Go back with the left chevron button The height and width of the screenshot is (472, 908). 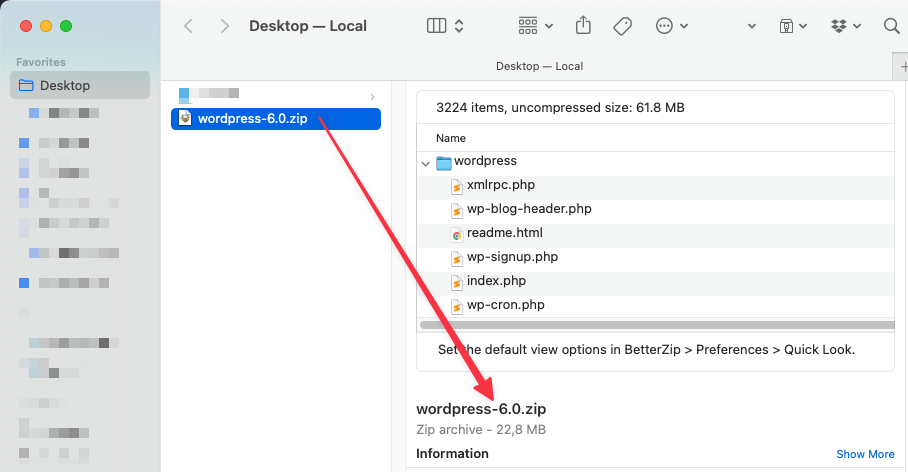pos(188,26)
